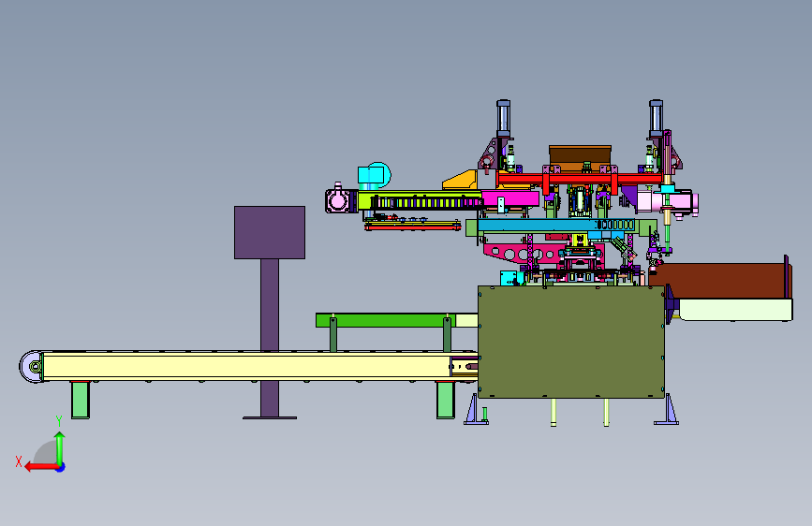Select the white motor on right side
This screenshot has width=812, height=526.
pos(667,202)
